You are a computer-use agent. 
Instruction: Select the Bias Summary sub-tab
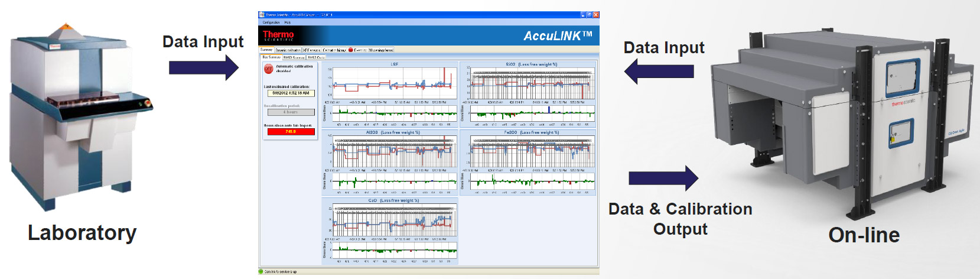tap(271, 57)
